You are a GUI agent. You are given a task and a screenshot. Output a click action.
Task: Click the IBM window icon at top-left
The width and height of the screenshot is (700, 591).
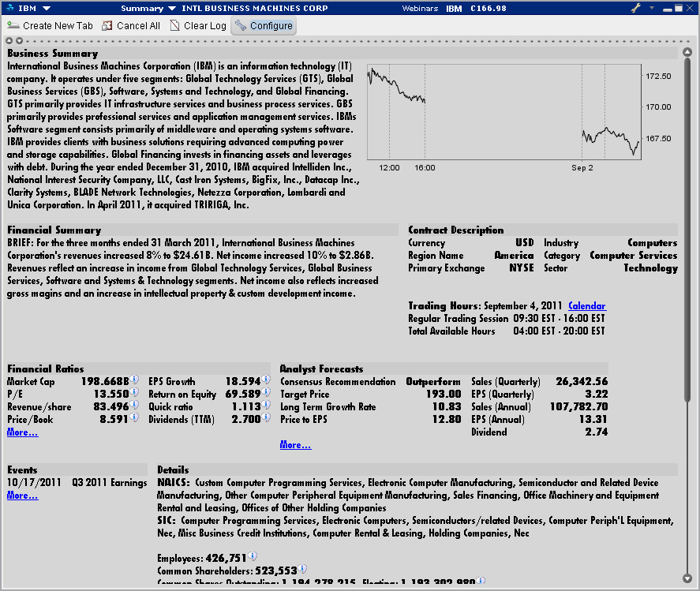(x=10, y=8)
